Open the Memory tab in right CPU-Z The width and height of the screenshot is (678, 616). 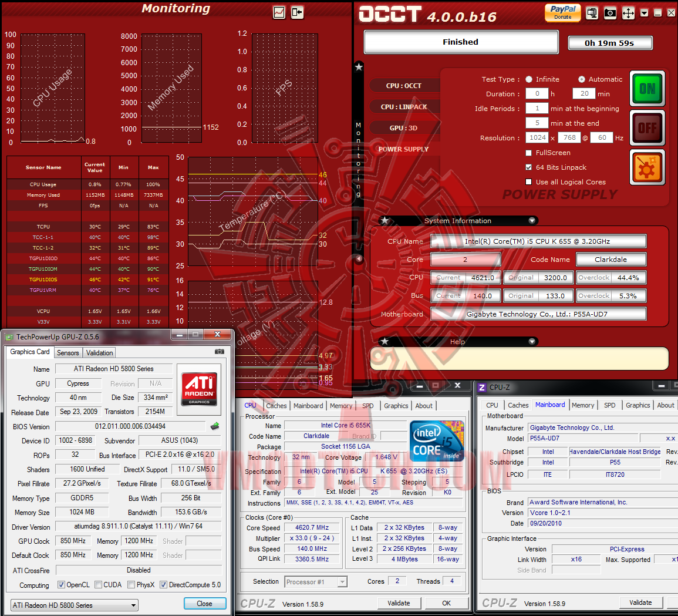pos(583,405)
